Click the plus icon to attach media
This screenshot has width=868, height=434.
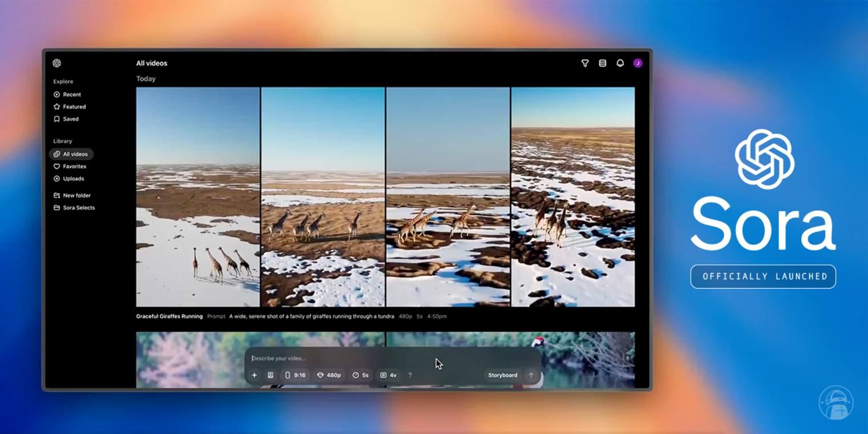coord(255,375)
